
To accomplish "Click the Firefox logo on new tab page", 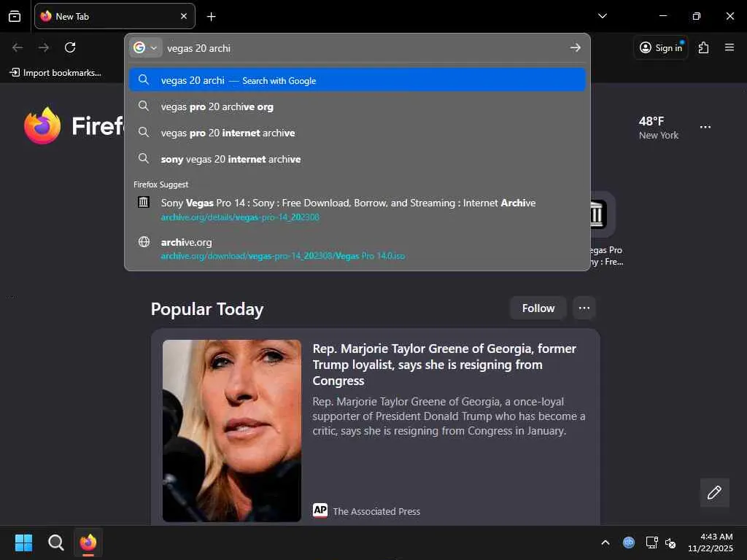I will click(42, 125).
